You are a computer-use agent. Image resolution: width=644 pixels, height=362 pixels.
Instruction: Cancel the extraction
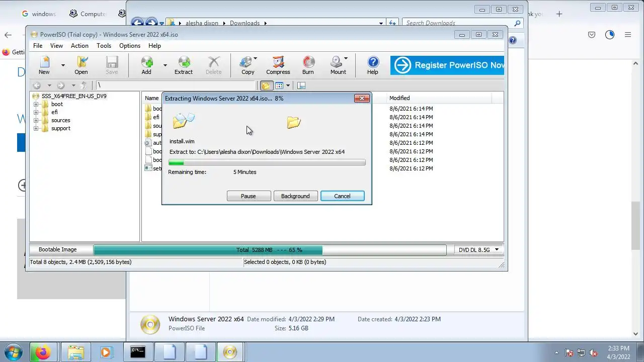tap(342, 196)
